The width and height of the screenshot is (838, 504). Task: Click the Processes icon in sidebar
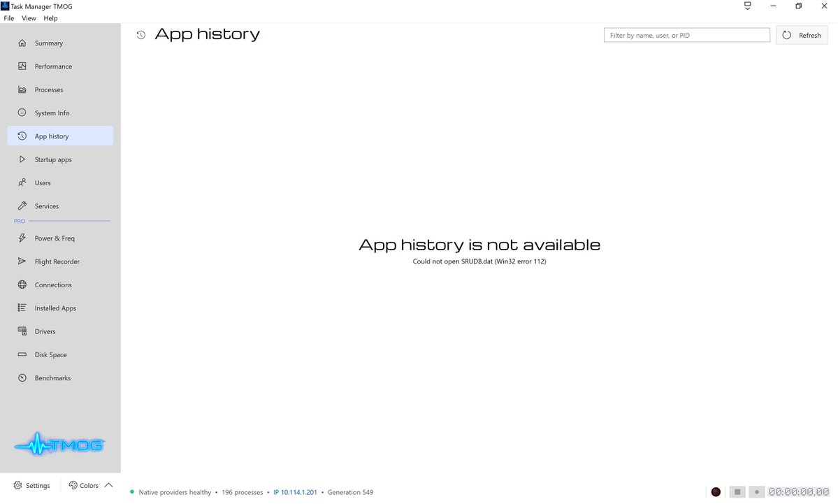22,89
